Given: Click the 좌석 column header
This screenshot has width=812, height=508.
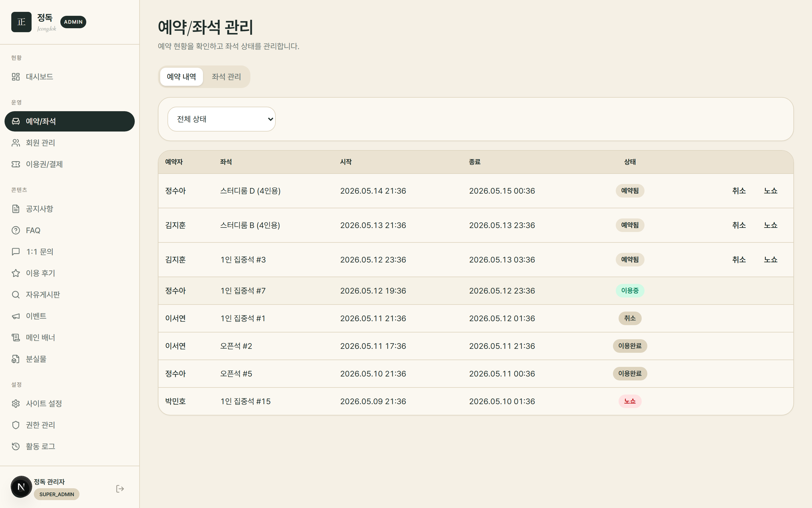Looking at the screenshot, I should tap(226, 162).
